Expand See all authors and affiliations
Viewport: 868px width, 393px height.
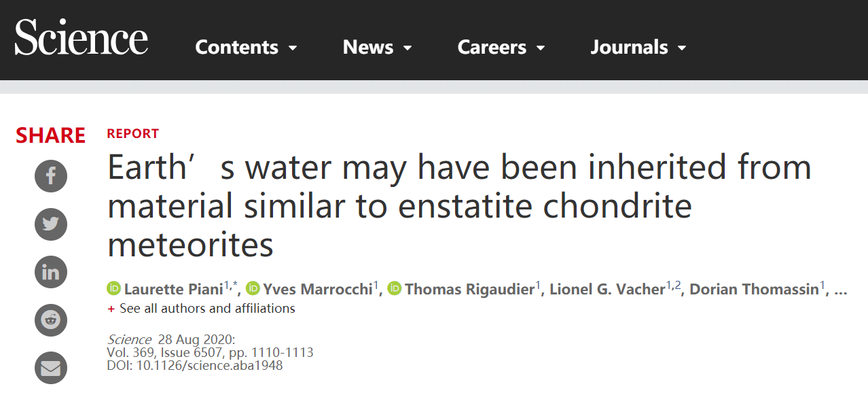point(201,309)
